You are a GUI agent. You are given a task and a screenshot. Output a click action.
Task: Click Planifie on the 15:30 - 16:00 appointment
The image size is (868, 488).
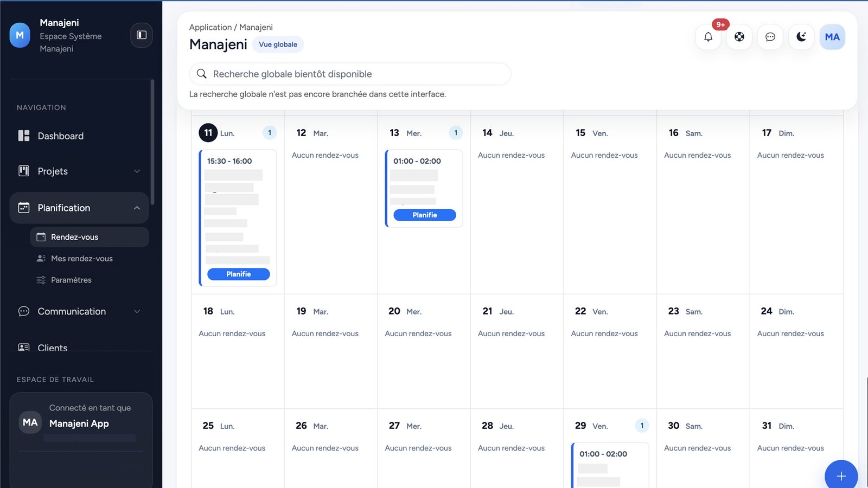click(x=239, y=274)
